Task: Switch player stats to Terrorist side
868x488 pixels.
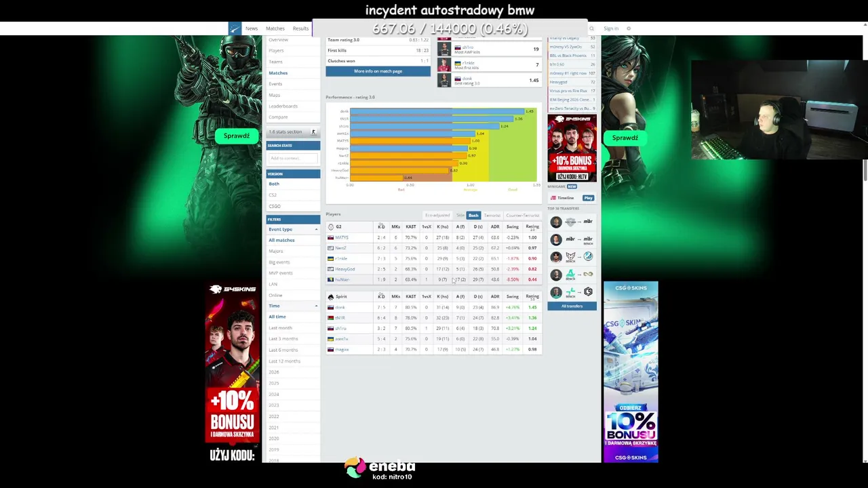Action: point(492,216)
